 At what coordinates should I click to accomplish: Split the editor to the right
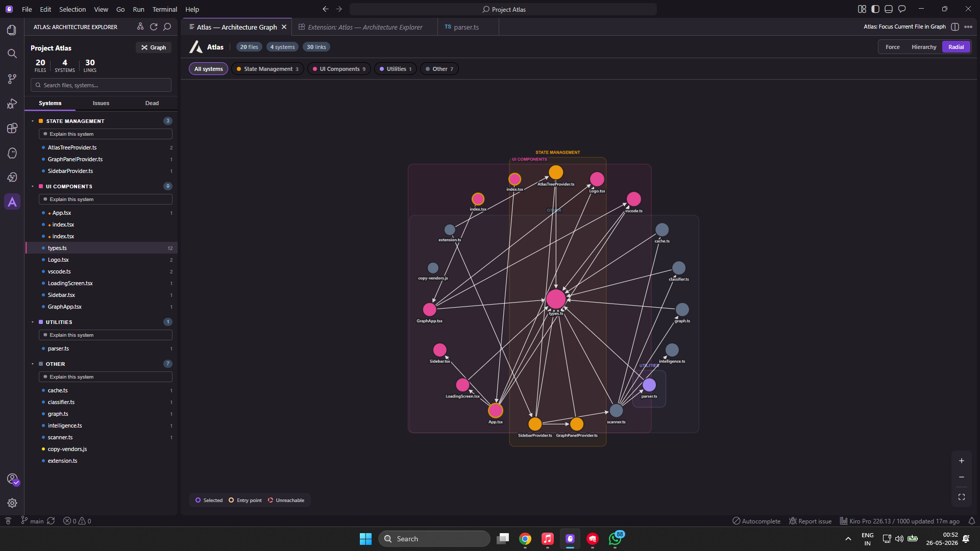coord(955,27)
